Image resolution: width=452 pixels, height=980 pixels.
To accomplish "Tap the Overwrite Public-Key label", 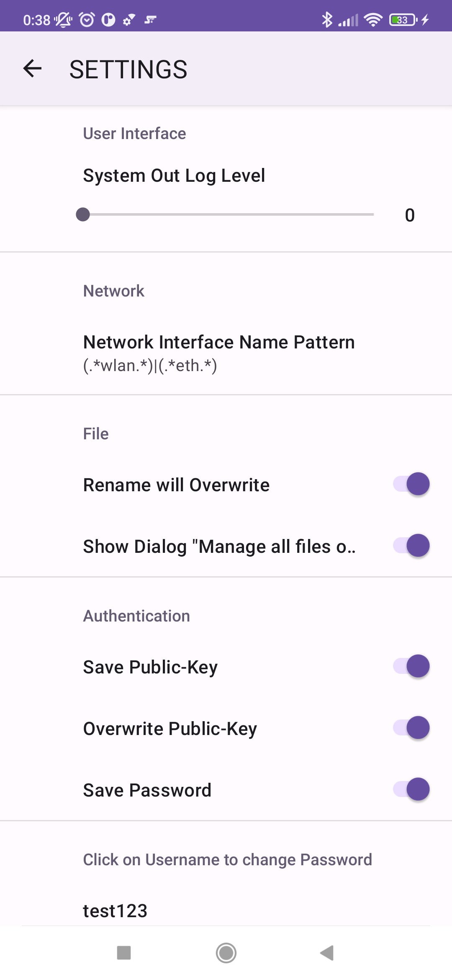I will pos(170,729).
